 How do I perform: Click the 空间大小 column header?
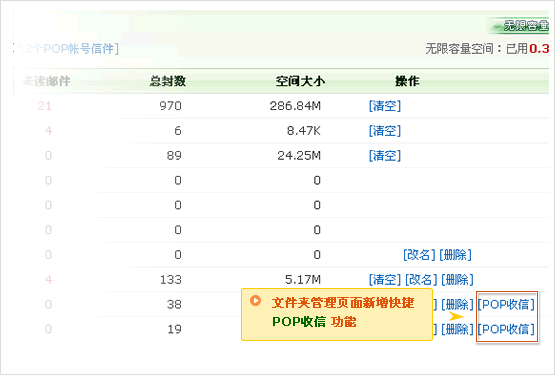click(x=300, y=81)
